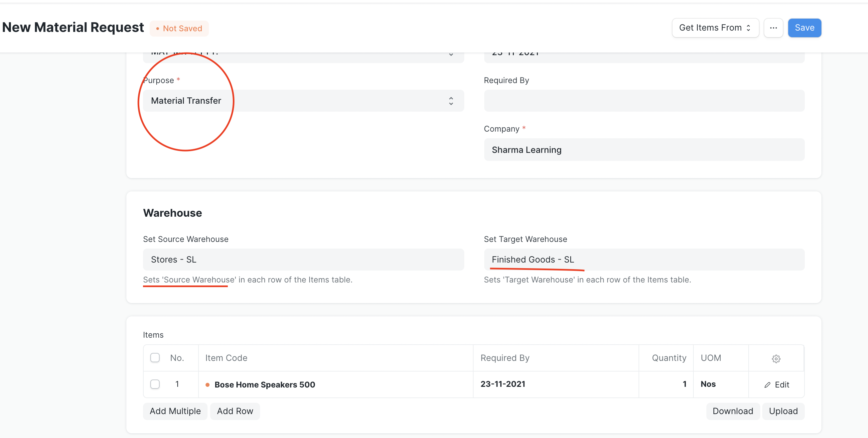Image resolution: width=868 pixels, height=438 pixels.
Task: Click the empty Required By date field
Action: (644, 101)
